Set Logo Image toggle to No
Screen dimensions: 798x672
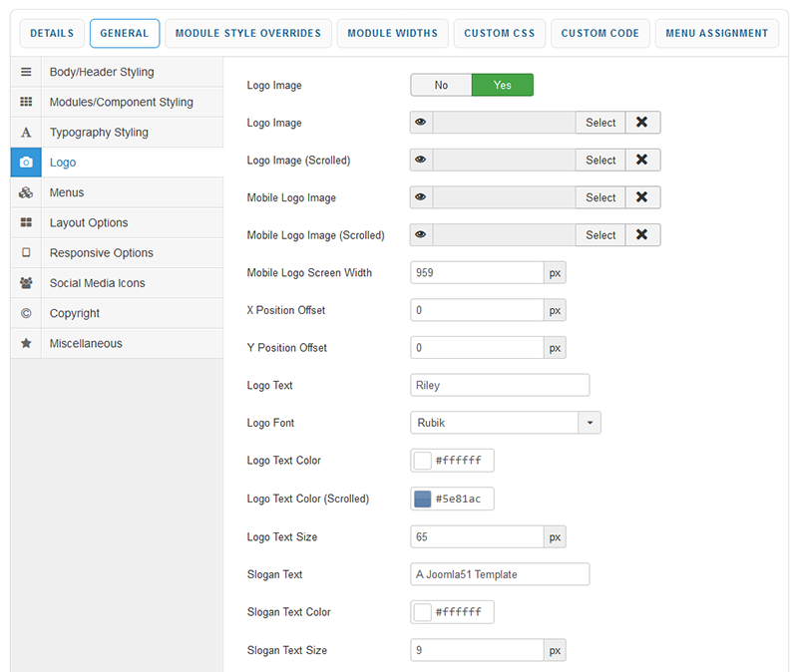(x=441, y=85)
